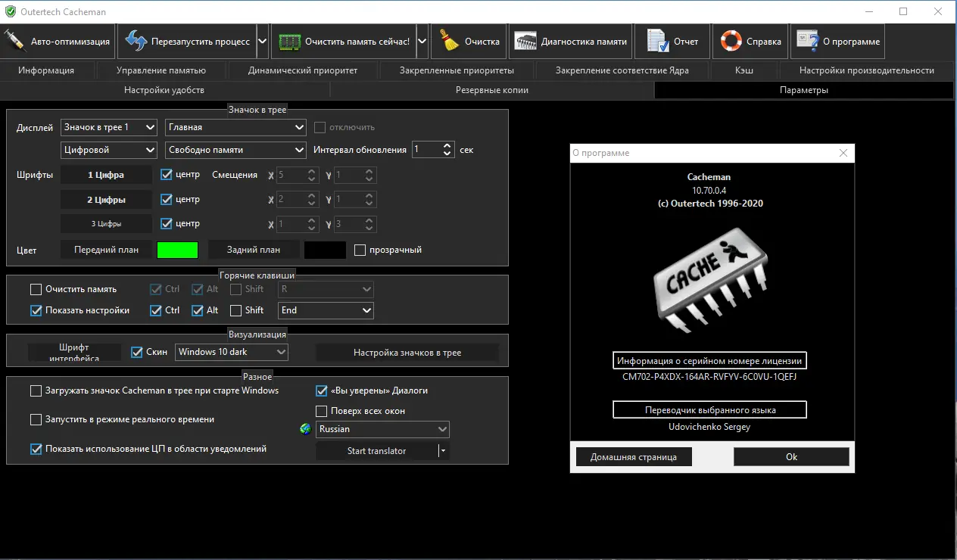The height and width of the screenshot is (560, 957).
Task: Toggle Показать использование ЦП в области уведомлений
Action: tap(36, 449)
